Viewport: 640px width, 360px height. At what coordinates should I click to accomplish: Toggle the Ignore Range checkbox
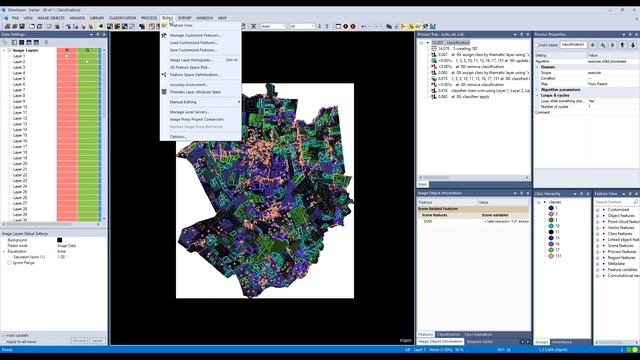9,263
